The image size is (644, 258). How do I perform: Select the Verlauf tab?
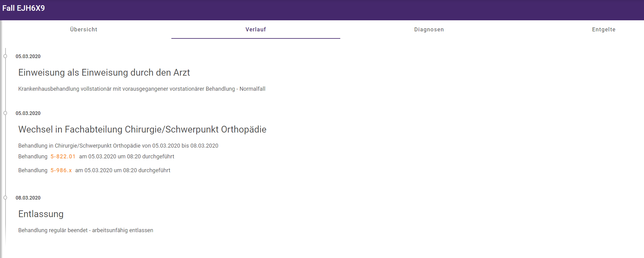pyautogui.click(x=256, y=30)
